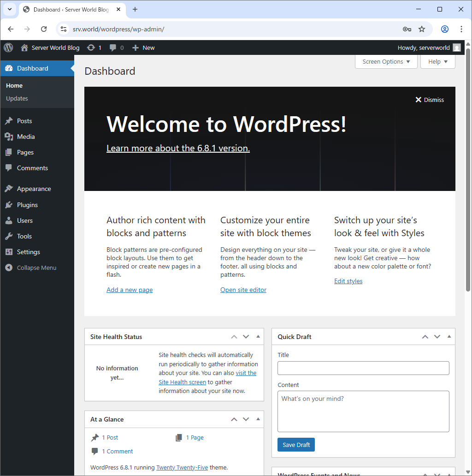Move At a Glance box down
472x476 pixels.
click(x=246, y=419)
